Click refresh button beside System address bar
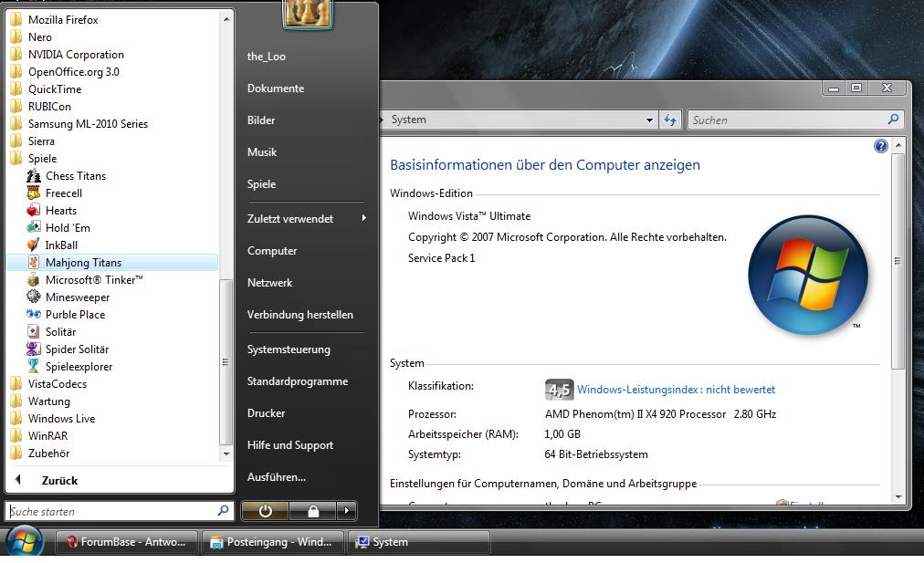The height and width of the screenshot is (563, 924). 670,120
